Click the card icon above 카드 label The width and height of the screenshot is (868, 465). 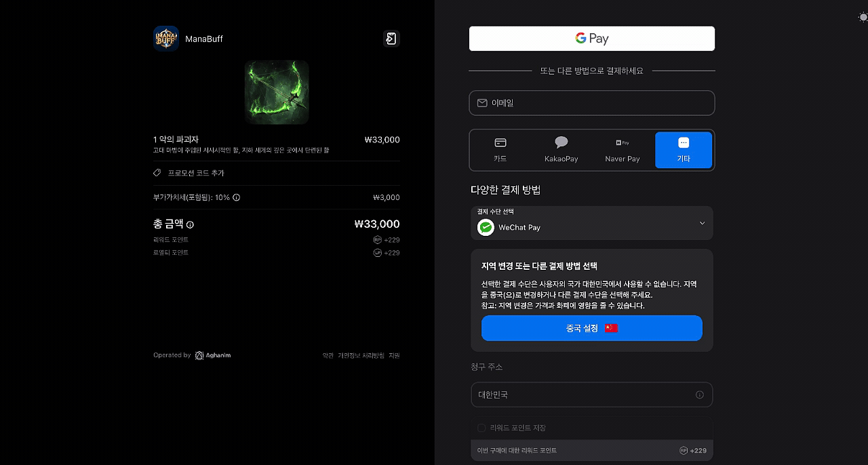pyautogui.click(x=500, y=142)
